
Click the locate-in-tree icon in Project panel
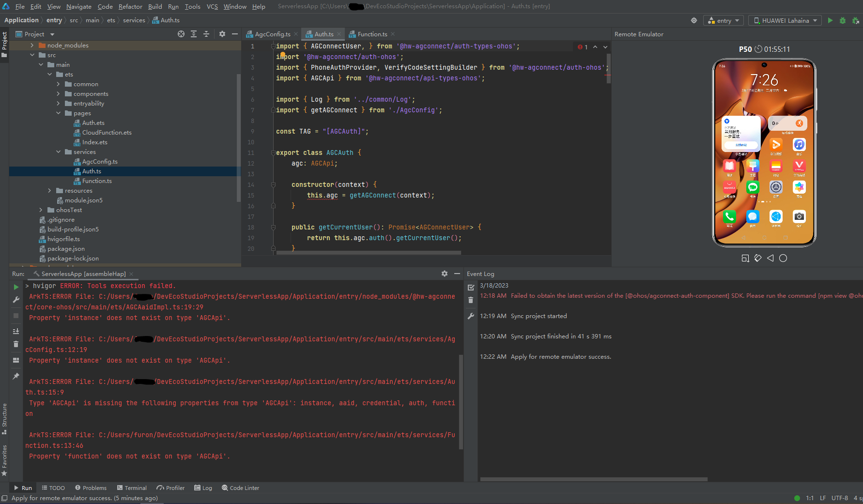(181, 34)
